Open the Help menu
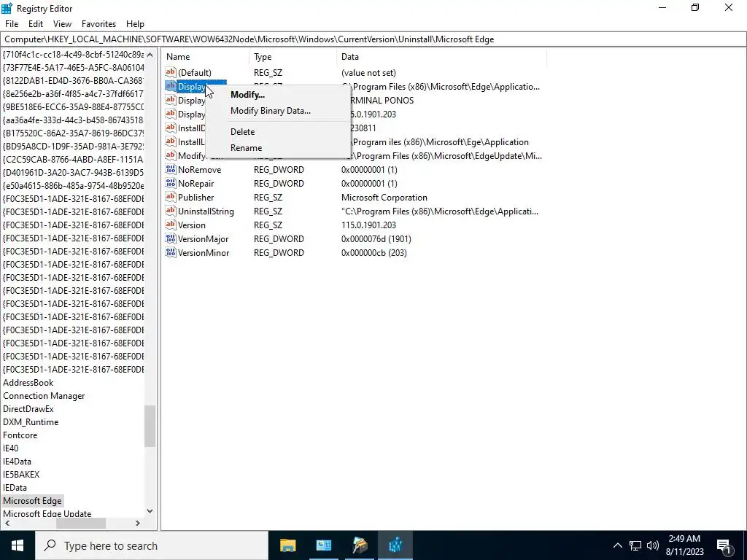Image resolution: width=747 pixels, height=560 pixels. (x=135, y=24)
